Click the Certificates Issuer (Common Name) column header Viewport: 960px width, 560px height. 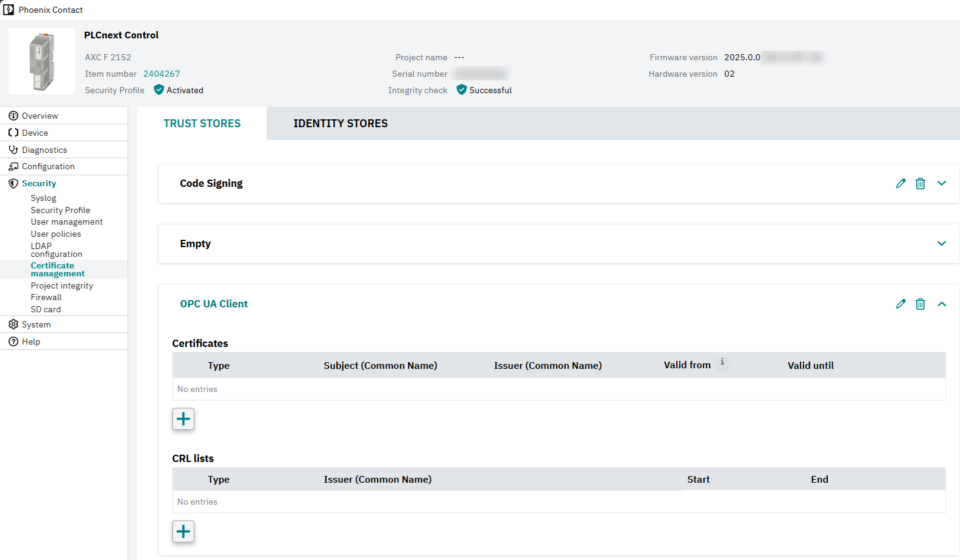(x=548, y=365)
